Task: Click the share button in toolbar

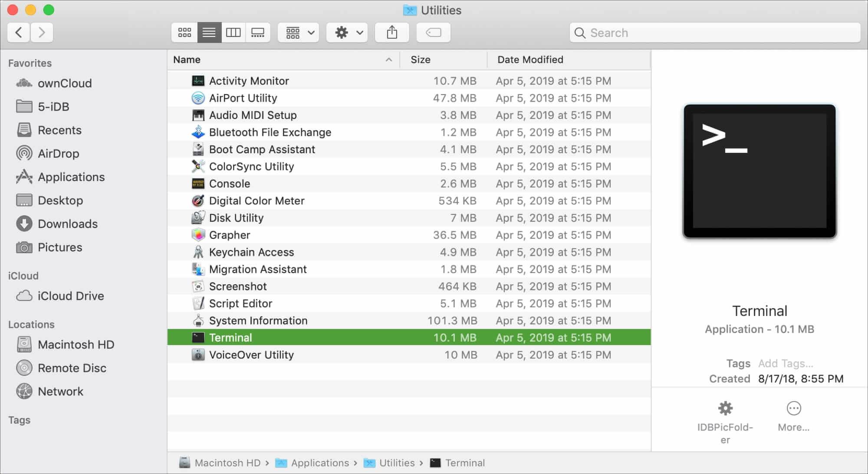Action: 391,32
